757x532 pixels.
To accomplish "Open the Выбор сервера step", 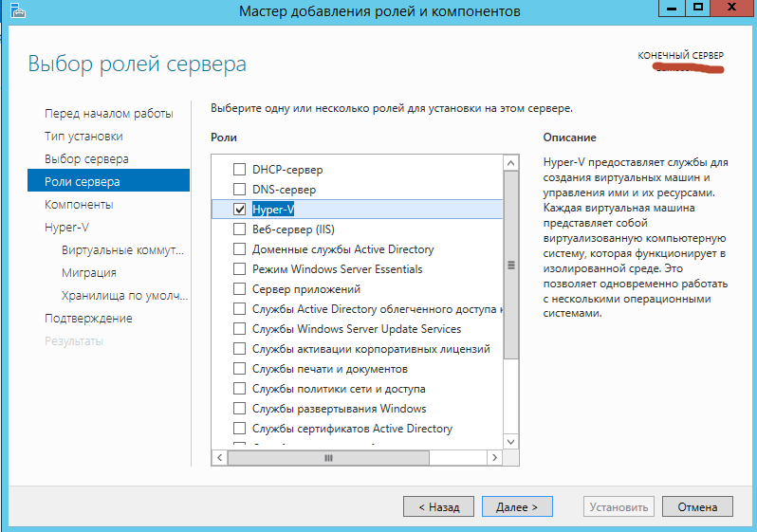I will (x=86, y=158).
